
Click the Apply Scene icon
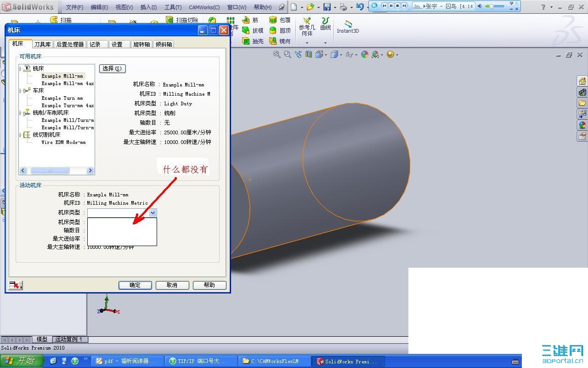click(x=375, y=54)
